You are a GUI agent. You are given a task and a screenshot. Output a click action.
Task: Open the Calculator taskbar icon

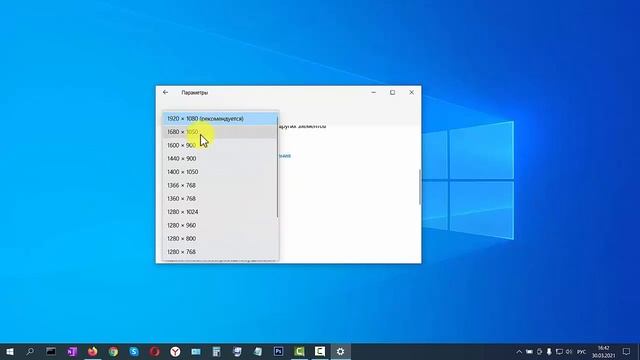click(x=216, y=351)
